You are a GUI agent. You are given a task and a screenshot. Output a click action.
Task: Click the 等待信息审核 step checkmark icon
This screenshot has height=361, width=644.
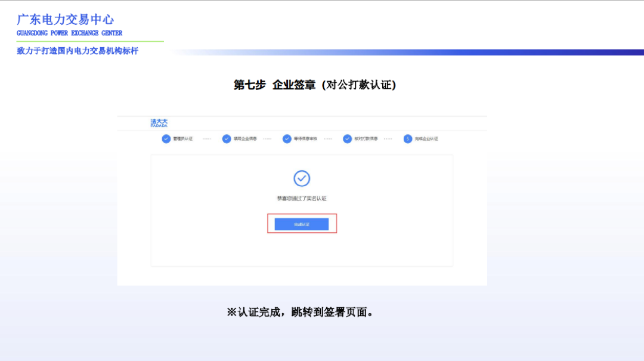click(287, 138)
